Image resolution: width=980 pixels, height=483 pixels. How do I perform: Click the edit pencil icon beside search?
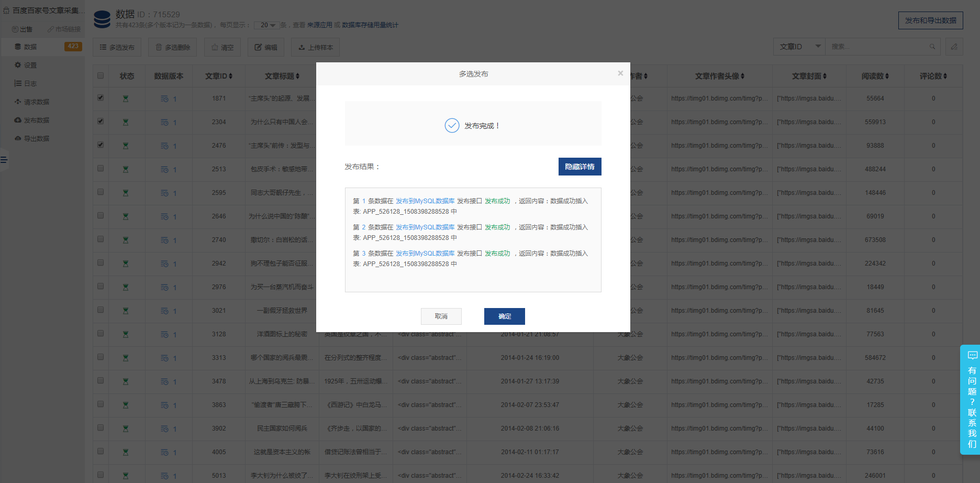[x=954, y=47]
